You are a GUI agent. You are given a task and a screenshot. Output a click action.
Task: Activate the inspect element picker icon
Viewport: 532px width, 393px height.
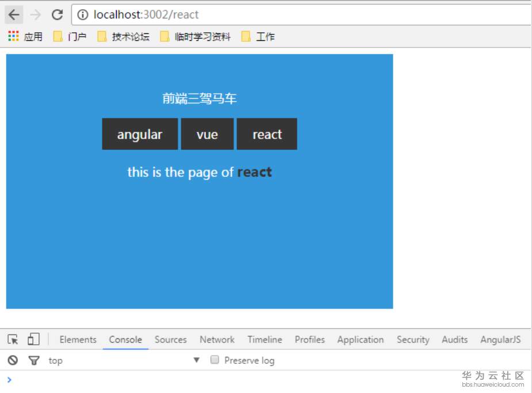click(13, 339)
